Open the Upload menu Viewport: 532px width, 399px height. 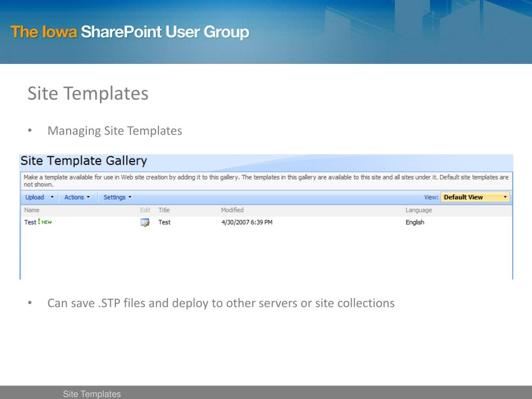pyautogui.click(x=35, y=197)
